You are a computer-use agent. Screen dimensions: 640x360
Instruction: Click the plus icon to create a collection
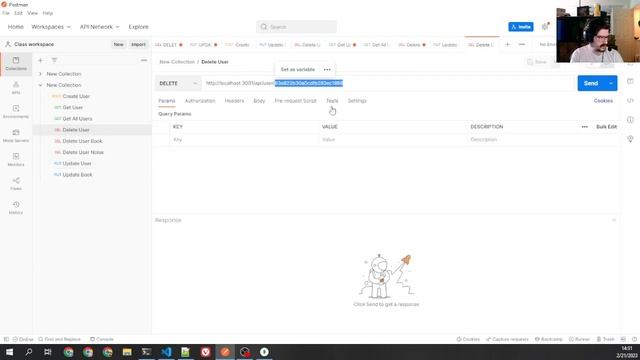pos(40,60)
